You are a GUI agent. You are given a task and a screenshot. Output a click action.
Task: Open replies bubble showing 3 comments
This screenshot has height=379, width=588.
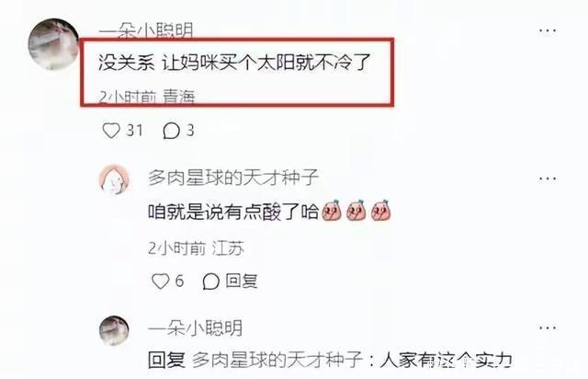(x=172, y=131)
